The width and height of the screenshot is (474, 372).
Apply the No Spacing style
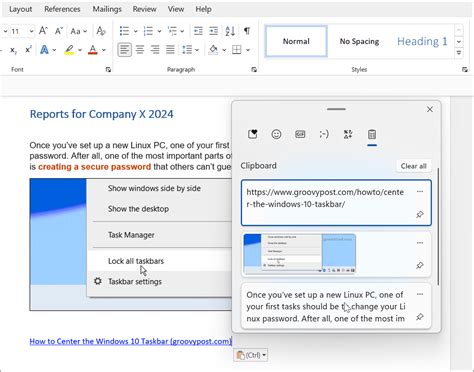coord(359,41)
